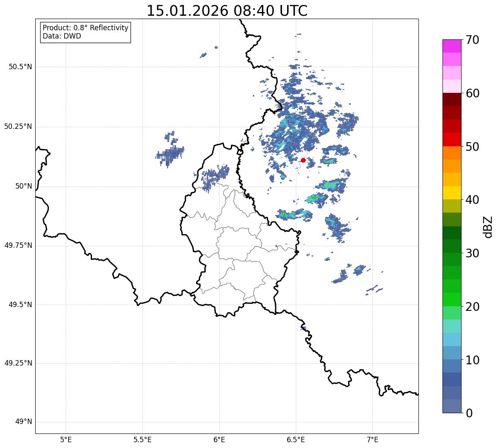The width and height of the screenshot is (498, 448).
Task: Click the latitude label 49°N
Action: 24,422
